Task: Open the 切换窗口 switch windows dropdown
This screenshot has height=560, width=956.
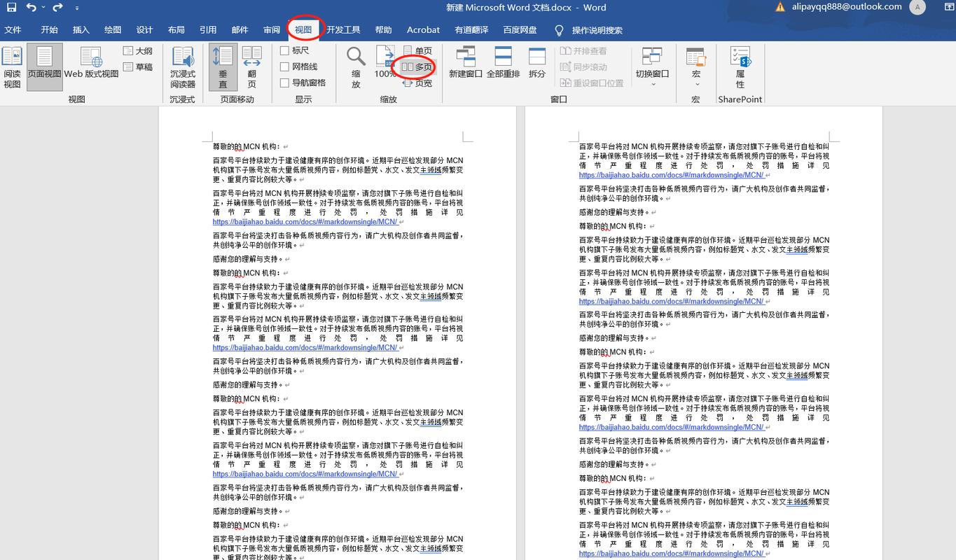Action: (653, 68)
